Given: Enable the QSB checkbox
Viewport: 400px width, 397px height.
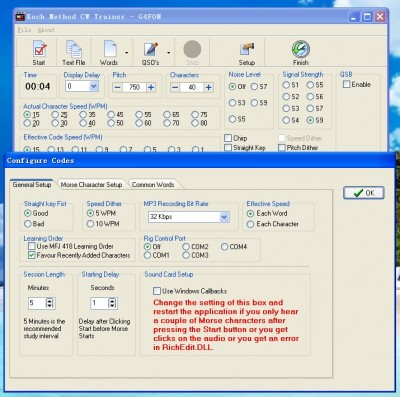Looking at the screenshot, I should coord(347,84).
